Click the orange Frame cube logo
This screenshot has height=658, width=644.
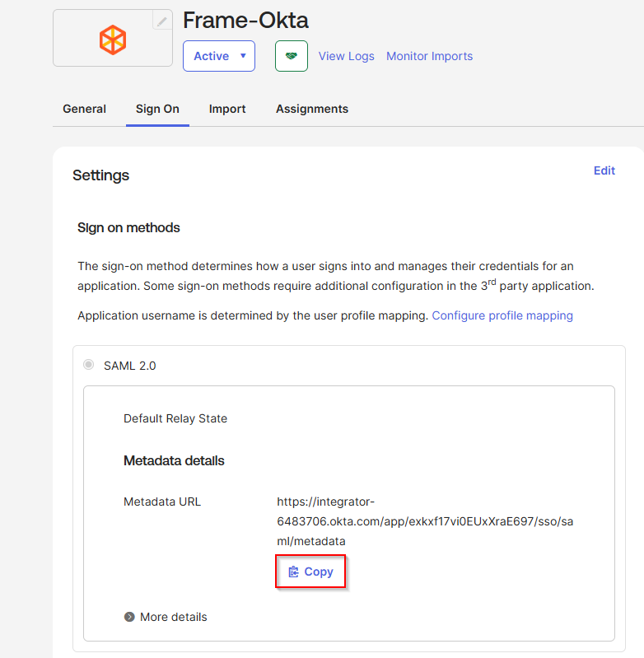click(112, 40)
